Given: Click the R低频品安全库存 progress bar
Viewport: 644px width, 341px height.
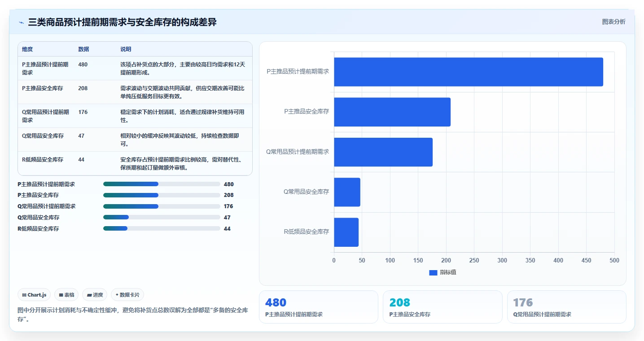Looking at the screenshot, I should (162, 229).
